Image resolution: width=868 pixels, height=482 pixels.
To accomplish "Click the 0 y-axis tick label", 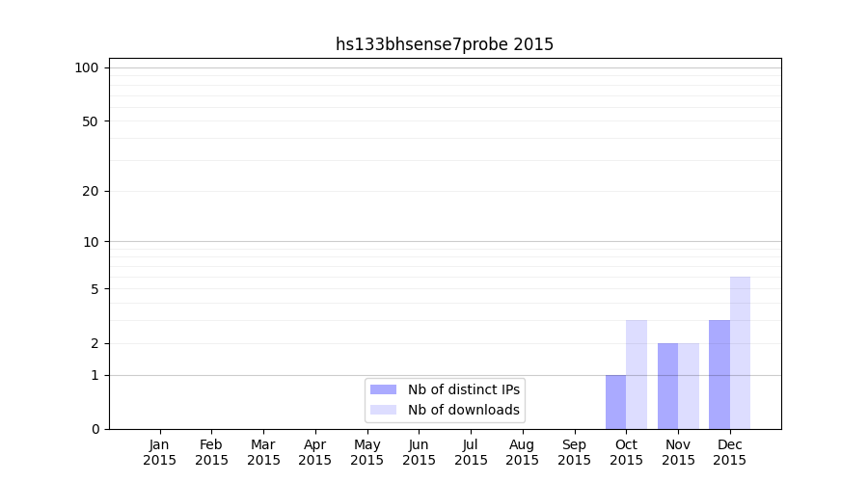I will point(95,429).
